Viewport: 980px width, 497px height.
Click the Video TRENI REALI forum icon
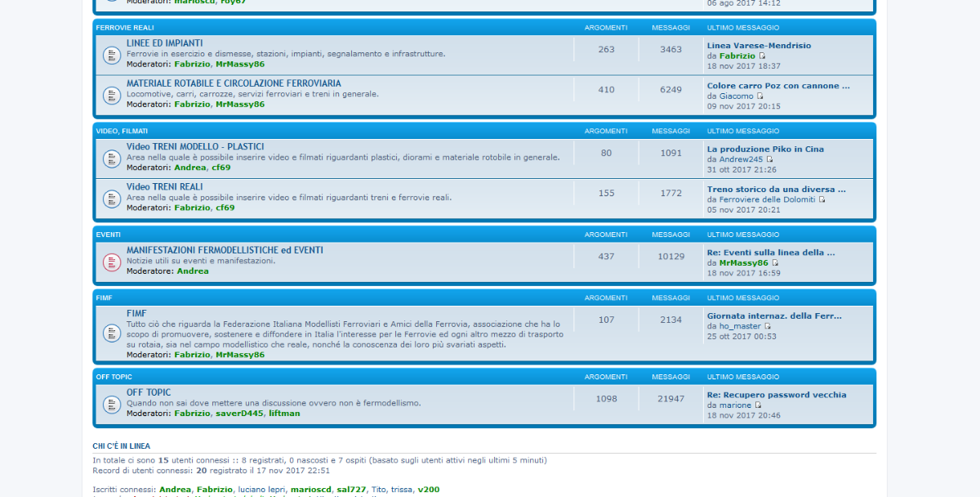click(112, 199)
